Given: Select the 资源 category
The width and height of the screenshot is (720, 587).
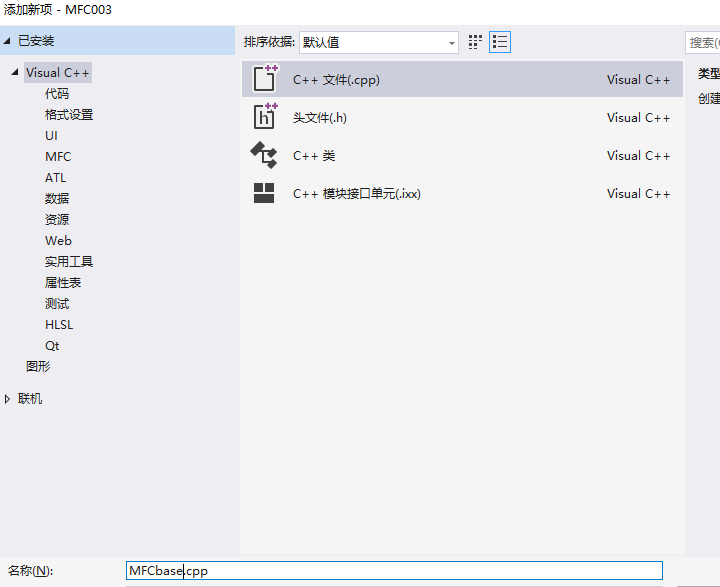Looking at the screenshot, I should pos(57,220).
